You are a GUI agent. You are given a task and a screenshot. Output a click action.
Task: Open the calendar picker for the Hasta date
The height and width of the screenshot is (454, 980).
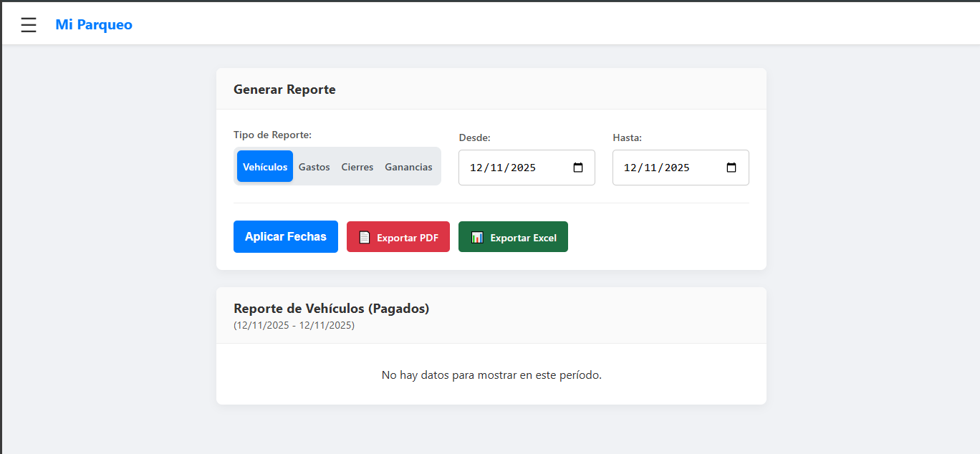[731, 167]
